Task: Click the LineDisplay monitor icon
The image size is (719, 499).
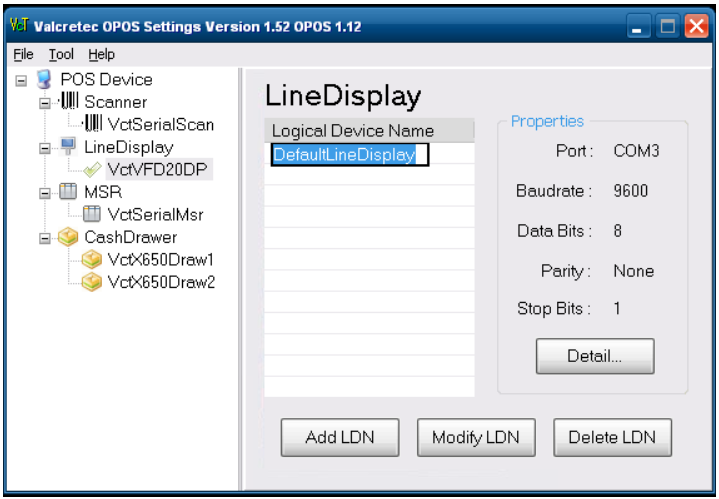Action: tap(69, 147)
